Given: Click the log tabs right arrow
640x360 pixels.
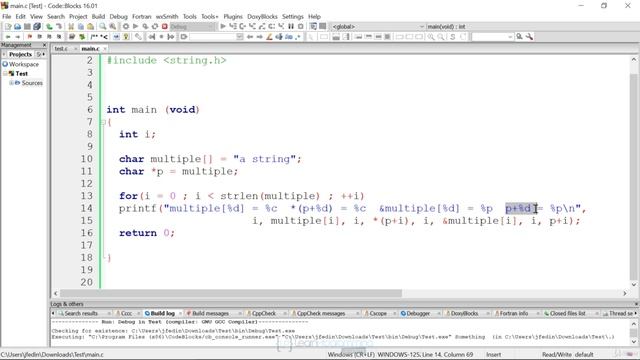Looking at the screenshot, I should tap(636, 313).
